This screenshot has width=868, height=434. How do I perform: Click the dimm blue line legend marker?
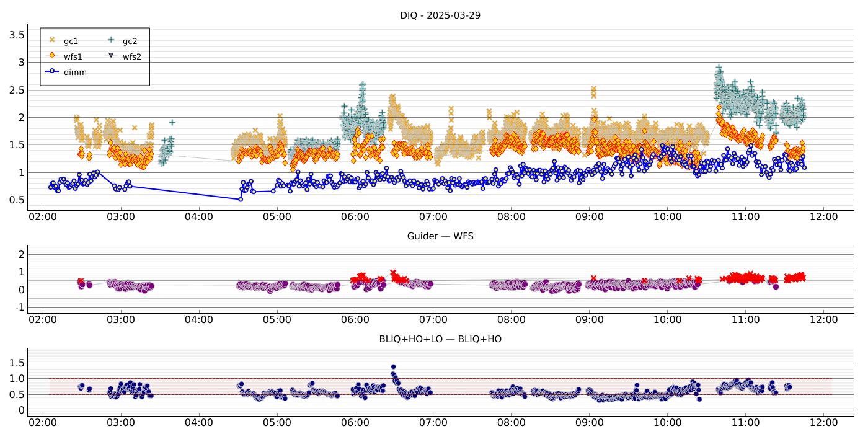click(x=52, y=71)
